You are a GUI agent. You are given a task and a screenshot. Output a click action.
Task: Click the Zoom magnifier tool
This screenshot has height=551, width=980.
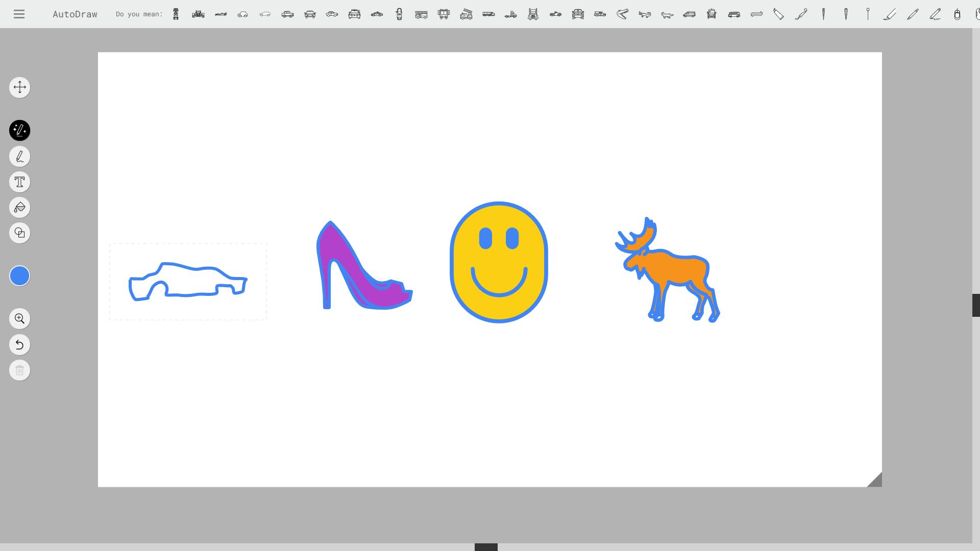[19, 319]
